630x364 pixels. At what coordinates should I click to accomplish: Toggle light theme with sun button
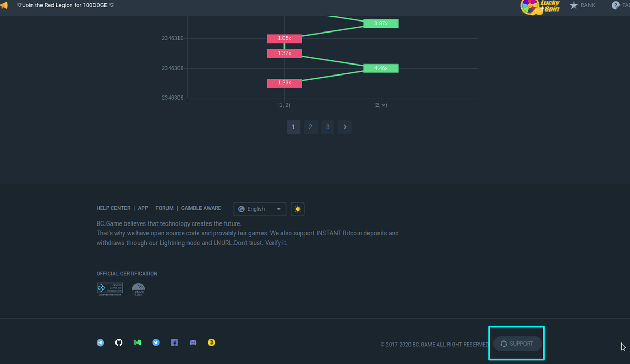pos(298,209)
